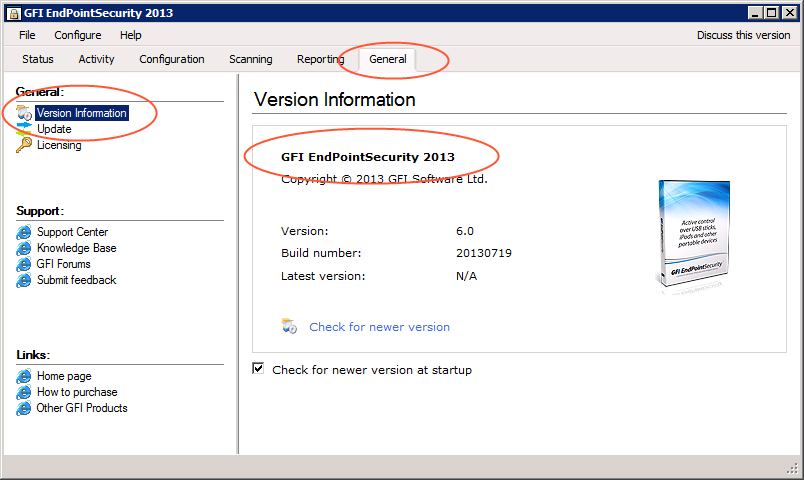Click Discuss this version link
This screenshot has height=480, width=804.
743,35
